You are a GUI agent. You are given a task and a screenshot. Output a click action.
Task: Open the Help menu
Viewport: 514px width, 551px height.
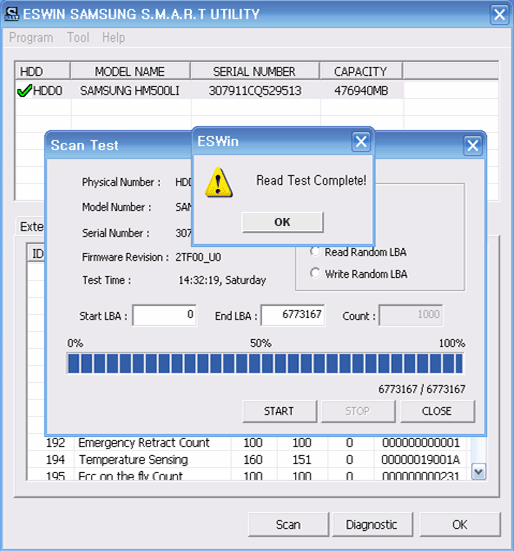coord(113,38)
